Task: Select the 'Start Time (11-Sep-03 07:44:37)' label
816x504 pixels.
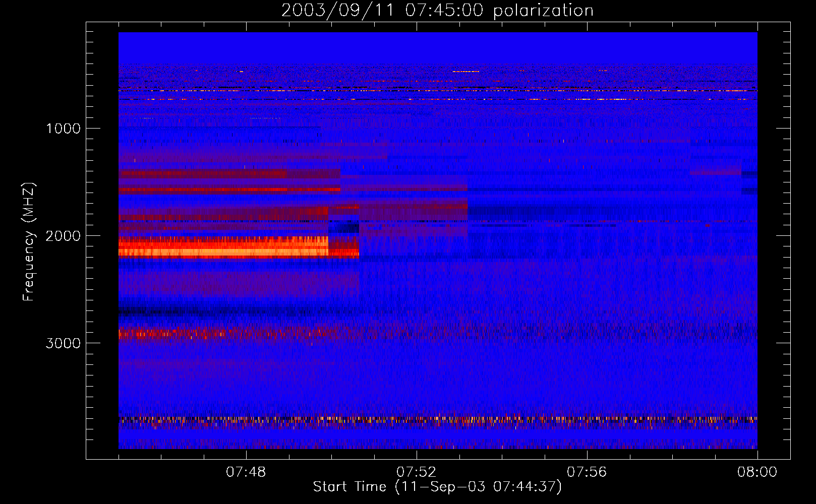Action: click(437, 487)
